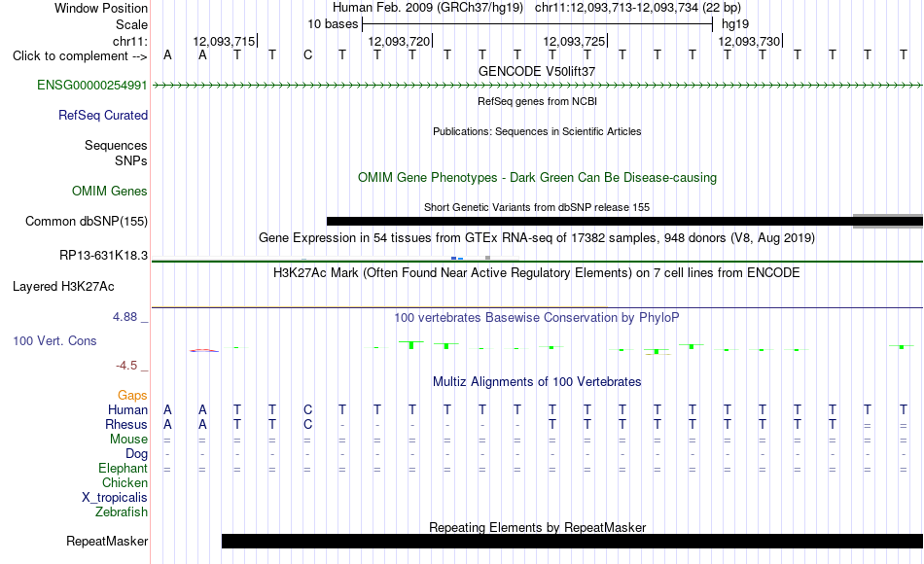
Task: Click the red-blue negative PhyloP conservation bar
Action: click(x=204, y=351)
